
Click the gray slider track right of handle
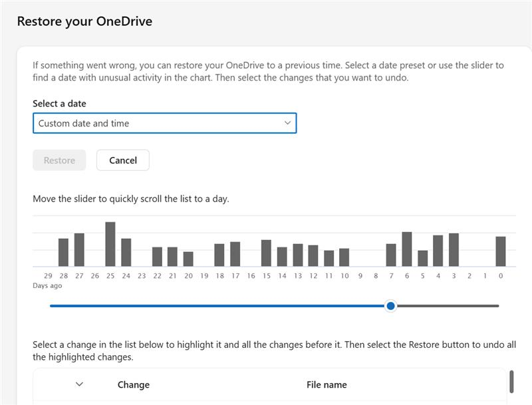pos(447,306)
